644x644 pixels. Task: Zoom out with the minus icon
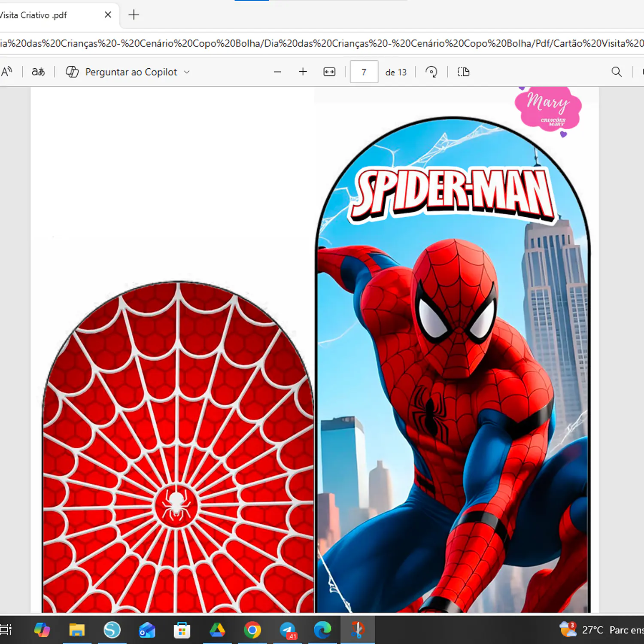tap(277, 72)
